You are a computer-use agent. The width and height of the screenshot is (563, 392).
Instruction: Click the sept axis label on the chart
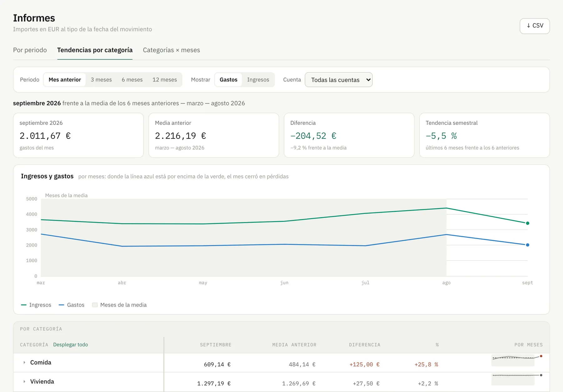[527, 283]
